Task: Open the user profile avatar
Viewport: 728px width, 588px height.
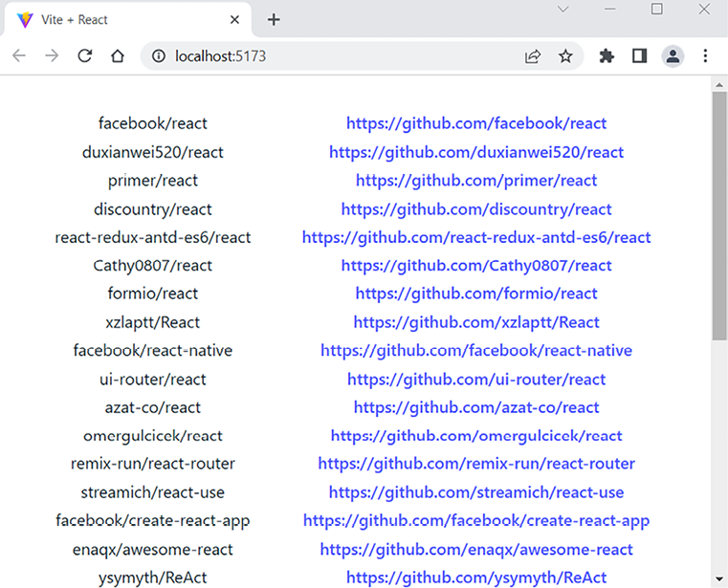Action: click(x=673, y=56)
